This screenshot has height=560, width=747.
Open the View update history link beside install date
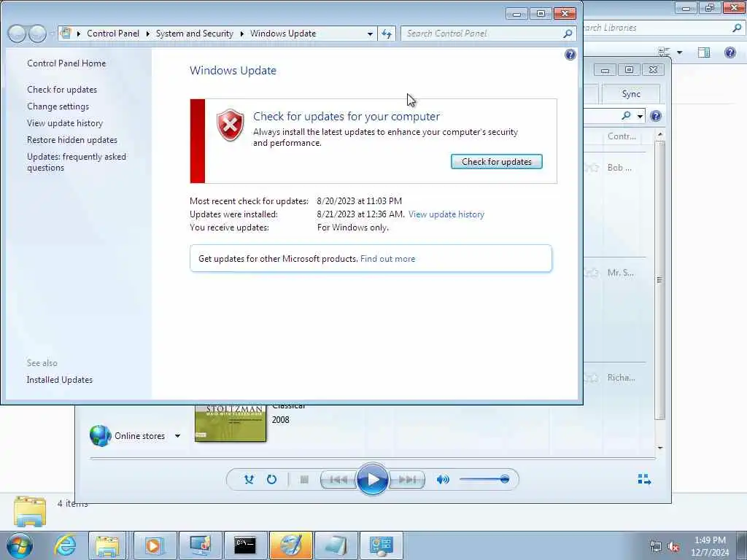(x=446, y=214)
